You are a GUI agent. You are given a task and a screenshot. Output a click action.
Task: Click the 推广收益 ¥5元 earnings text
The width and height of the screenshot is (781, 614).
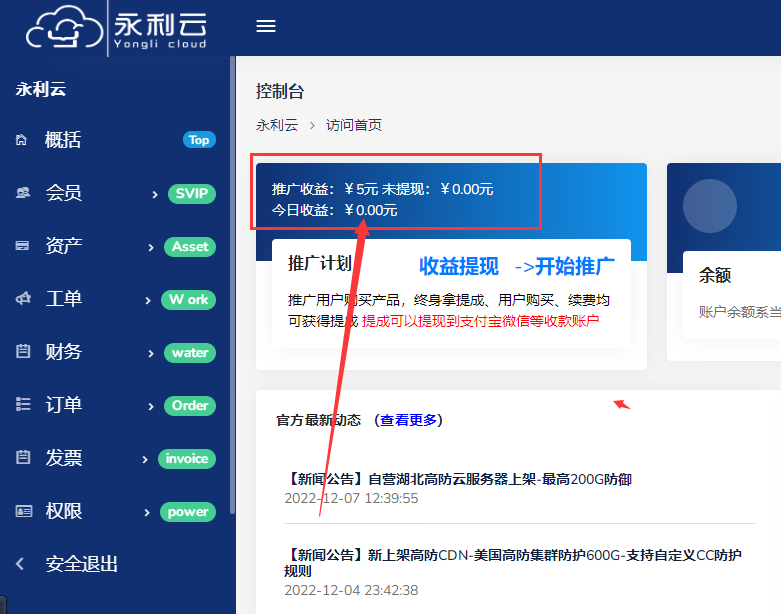point(325,189)
